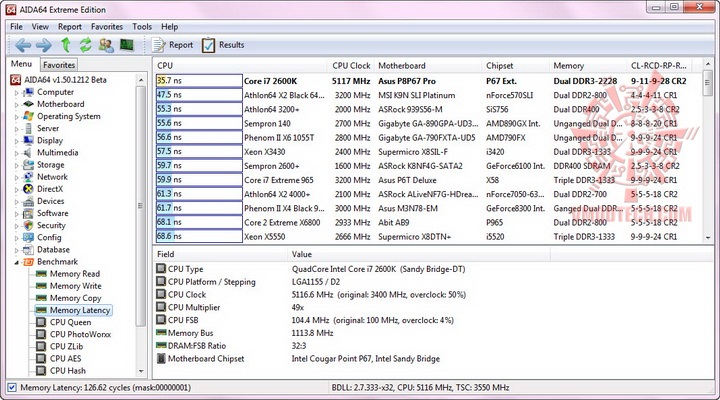Click tree panel scrollbar down arrow

click(x=141, y=371)
